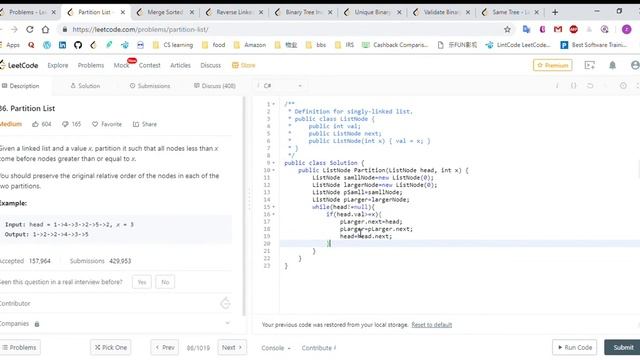Click code line 20 in the editor

coord(459,244)
